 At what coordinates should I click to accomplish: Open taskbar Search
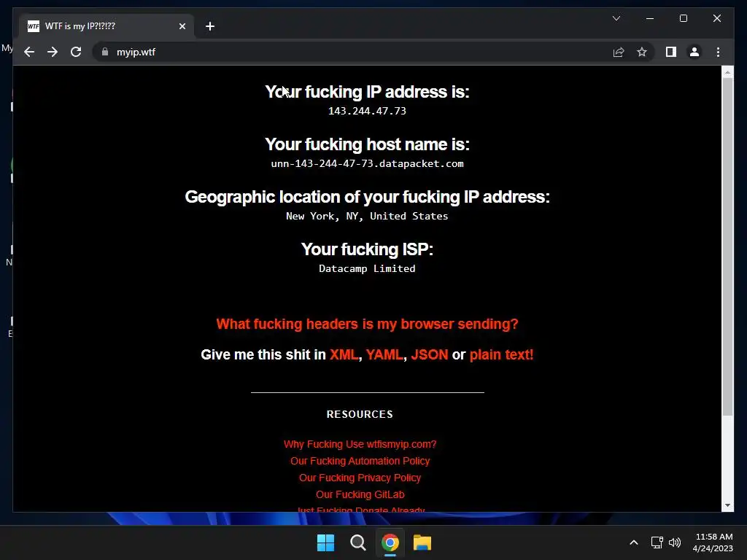[x=357, y=542]
